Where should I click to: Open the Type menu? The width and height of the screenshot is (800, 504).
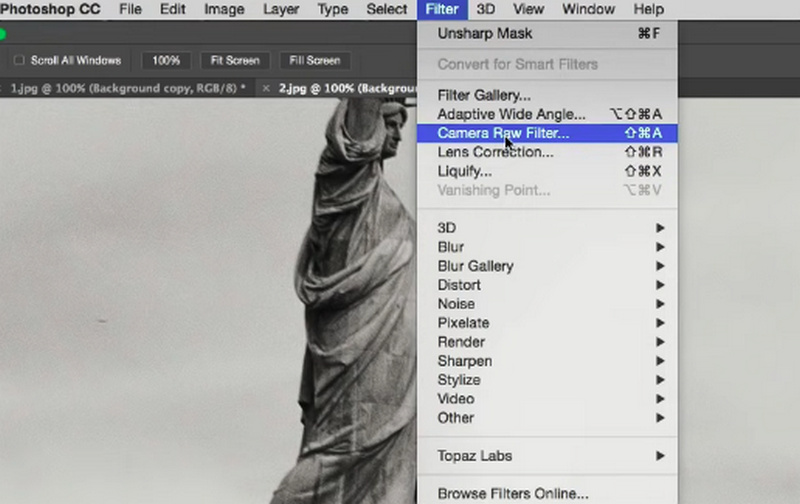click(x=333, y=9)
